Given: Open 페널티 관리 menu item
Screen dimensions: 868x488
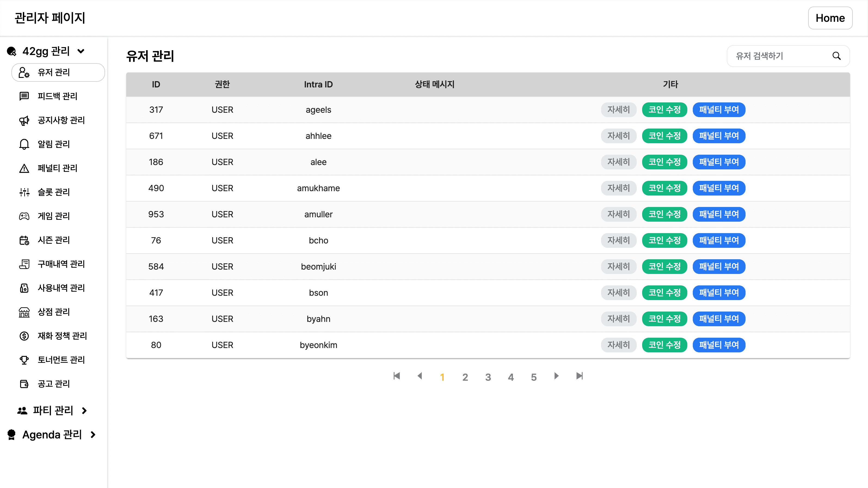Looking at the screenshot, I should coord(58,168).
